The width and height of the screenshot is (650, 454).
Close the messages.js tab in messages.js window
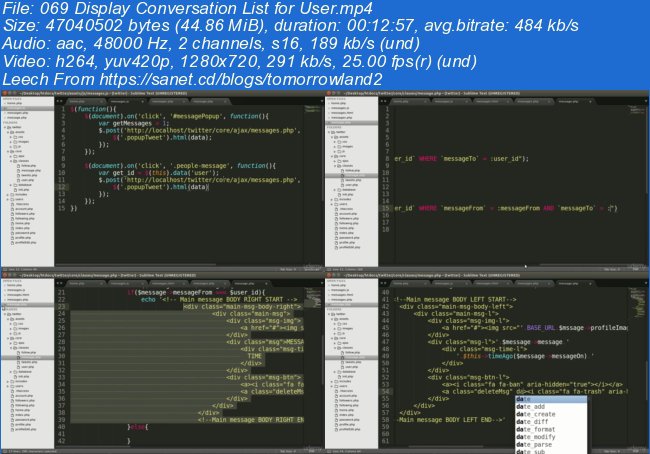click(143, 101)
